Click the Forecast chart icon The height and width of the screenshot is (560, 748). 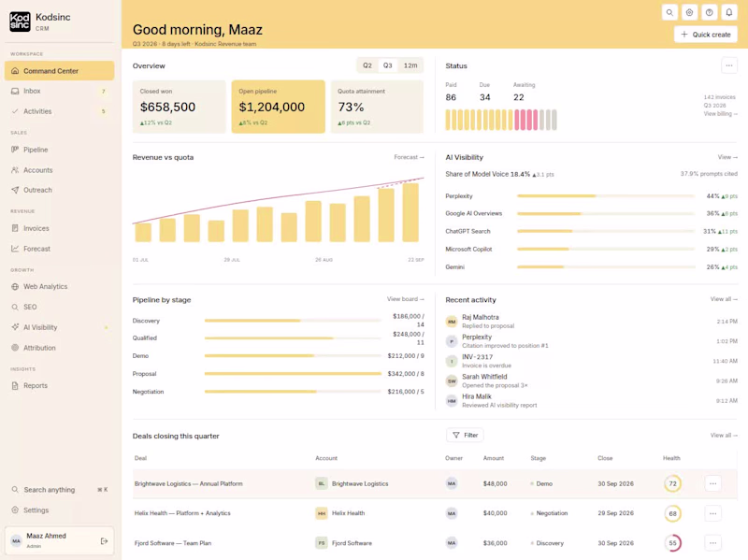(15, 249)
